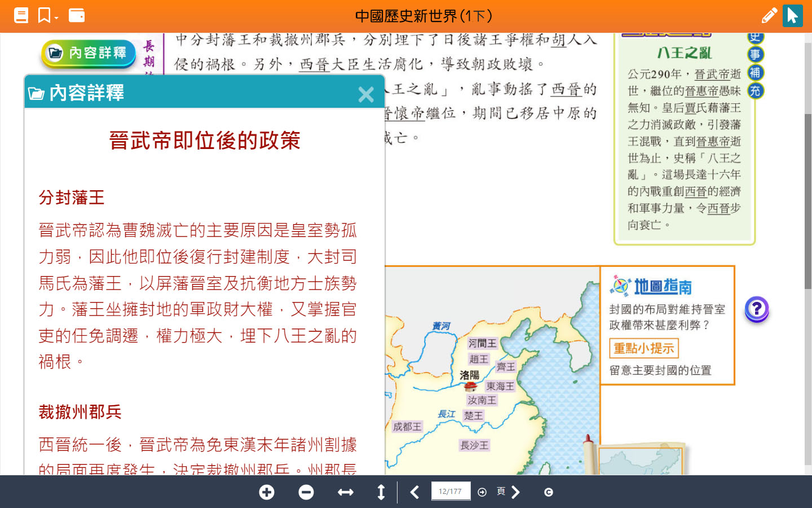Go to the next page
Screen dimensions: 812x508
pyautogui.click(x=515, y=492)
